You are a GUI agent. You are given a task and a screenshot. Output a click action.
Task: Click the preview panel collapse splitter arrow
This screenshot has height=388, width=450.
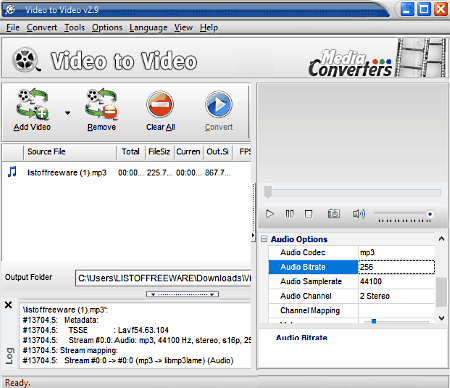253,235
